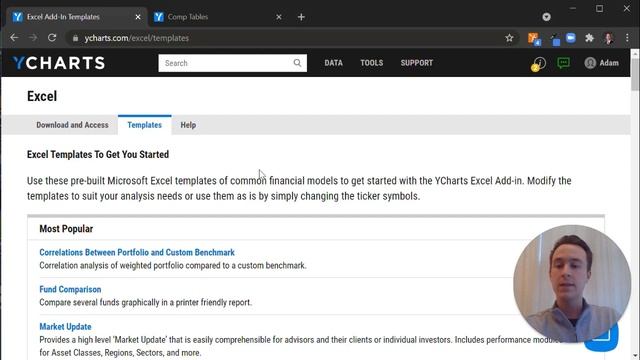Switch to Download and Access tab
The image size is (640, 360).
tap(72, 125)
